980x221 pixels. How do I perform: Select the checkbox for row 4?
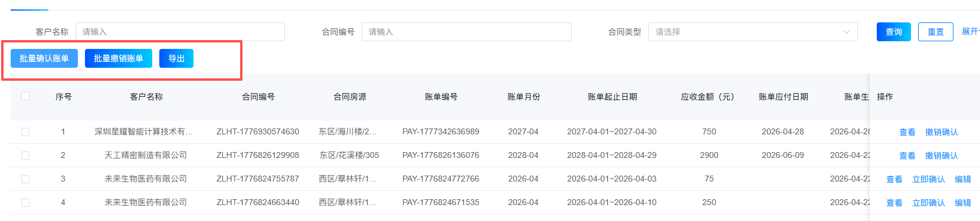point(25,203)
